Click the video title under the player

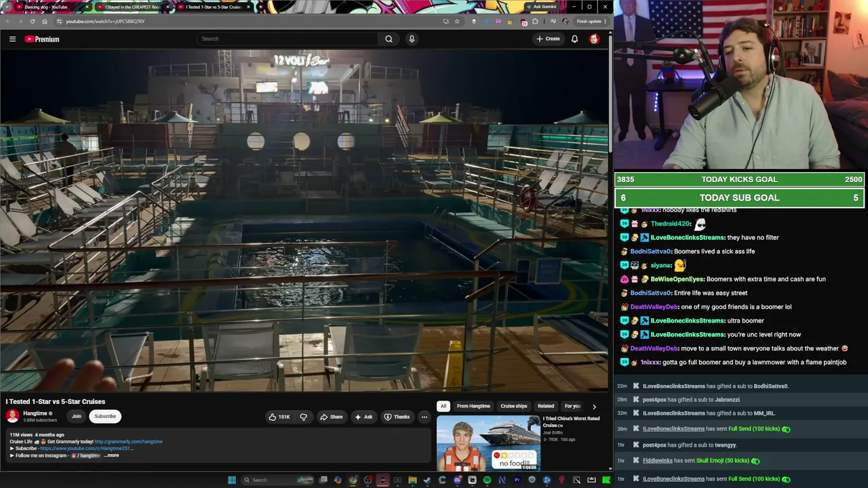point(56,402)
